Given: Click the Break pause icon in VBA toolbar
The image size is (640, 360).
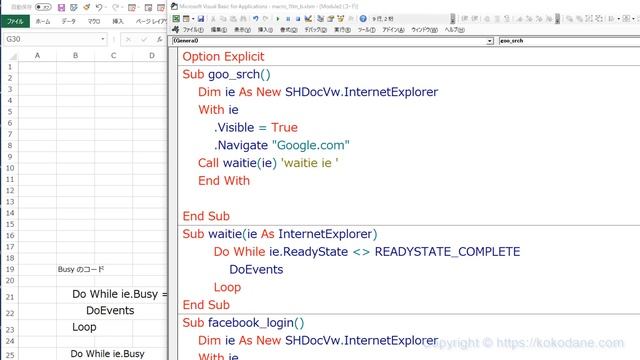Looking at the screenshot, I should pyautogui.click(x=288, y=19).
